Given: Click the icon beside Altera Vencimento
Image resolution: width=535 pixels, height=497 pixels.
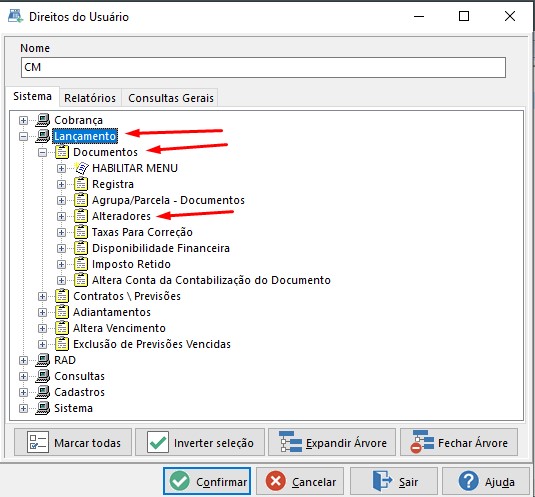Looking at the screenshot, I should pyautogui.click(x=62, y=328).
